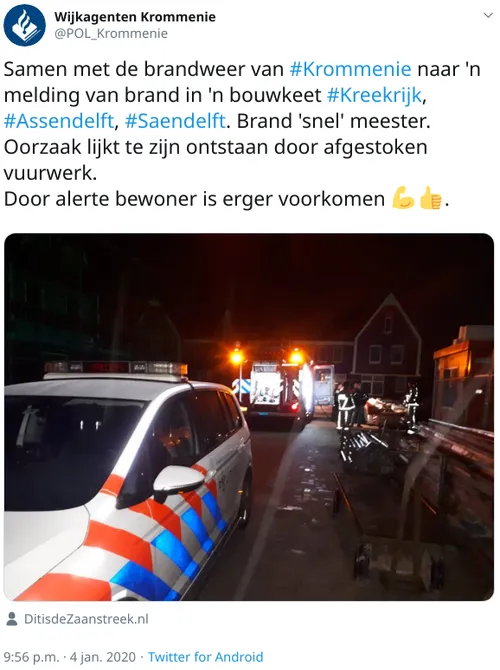Click the 9:56 p.m. tweet timestamp
Viewport: 500px width, 670px height.
[x=31, y=657]
